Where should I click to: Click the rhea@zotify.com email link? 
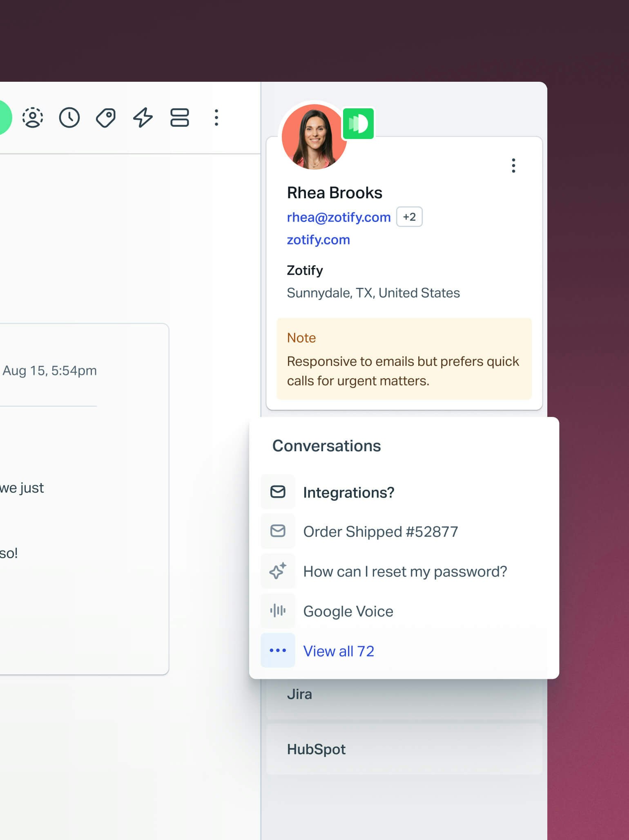pos(339,217)
